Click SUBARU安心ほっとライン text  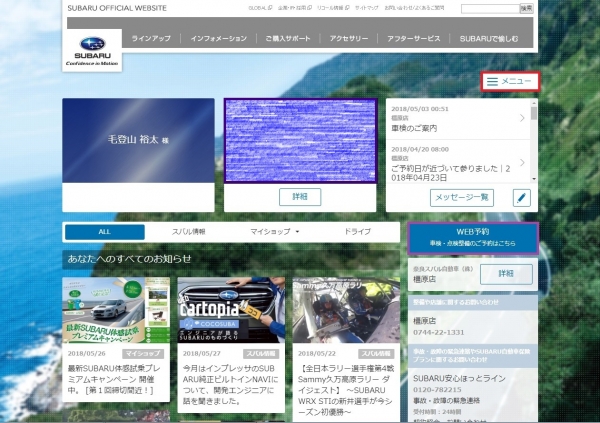tap(459, 378)
